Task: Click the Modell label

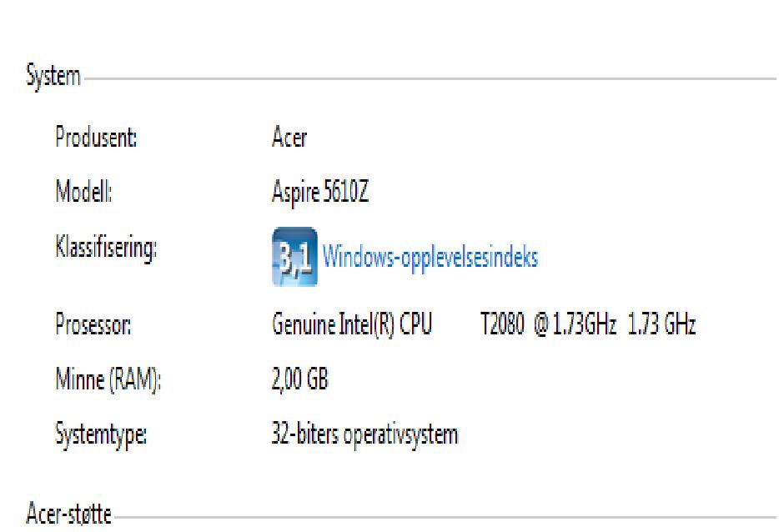Action: [x=83, y=191]
